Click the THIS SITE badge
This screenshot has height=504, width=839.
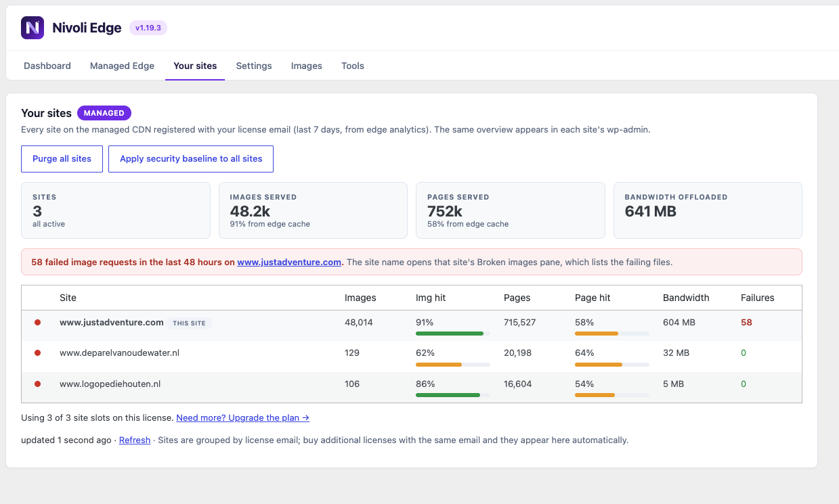[x=189, y=323]
